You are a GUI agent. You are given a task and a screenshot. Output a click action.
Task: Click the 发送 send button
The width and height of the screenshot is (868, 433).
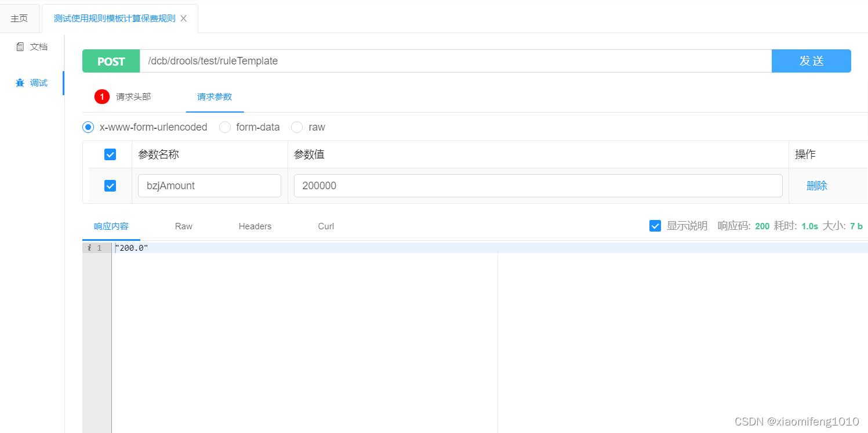(811, 61)
